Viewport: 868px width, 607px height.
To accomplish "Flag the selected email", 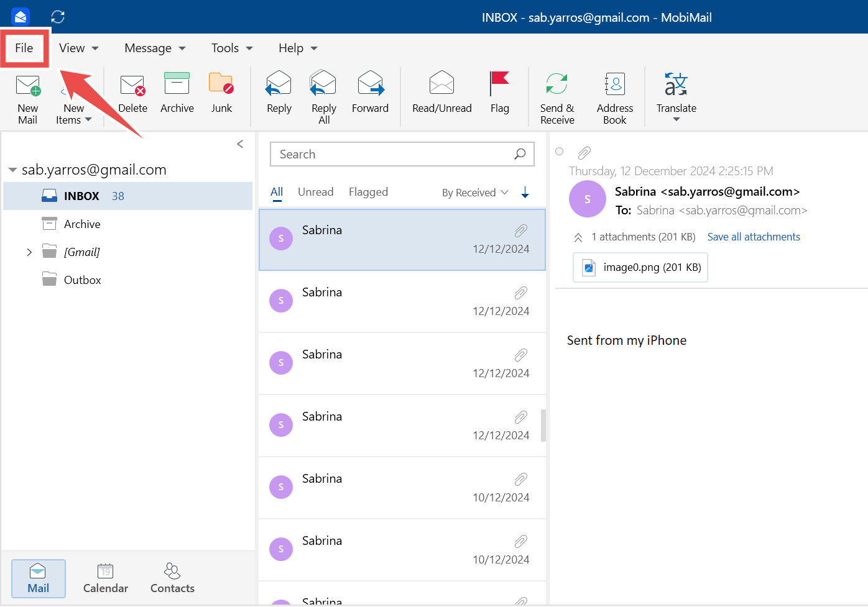I will [500, 93].
